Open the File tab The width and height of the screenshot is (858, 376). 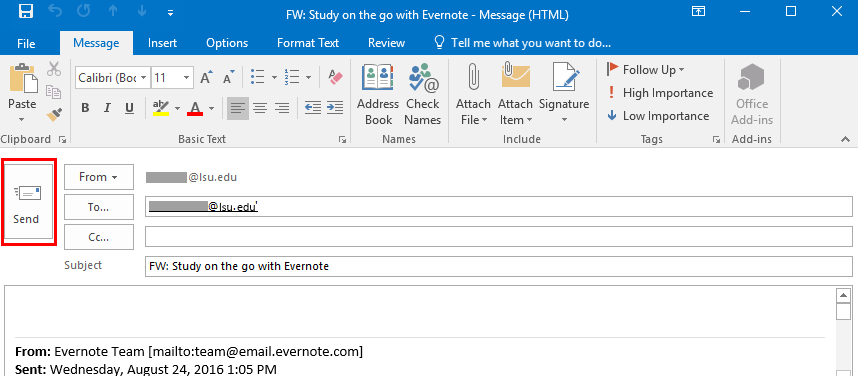coord(26,43)
